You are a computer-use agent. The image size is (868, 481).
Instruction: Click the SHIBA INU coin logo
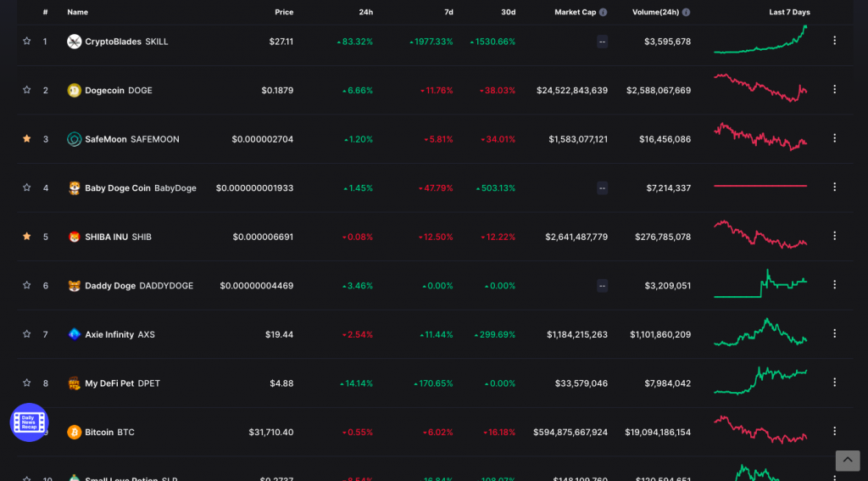pos(75,237)
